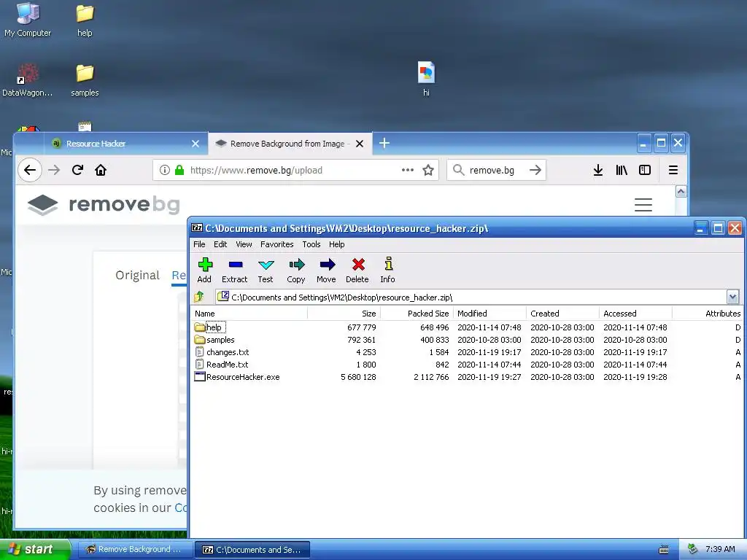Open page actions three-dot menu
This screenshot has width=747, height=560.
click(x=407, y=170)
